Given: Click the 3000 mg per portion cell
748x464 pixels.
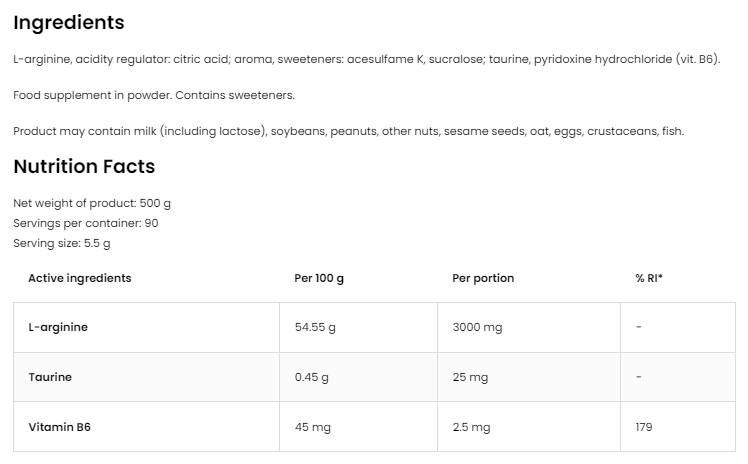Looking at the screenshot, I should coord(478,327).
